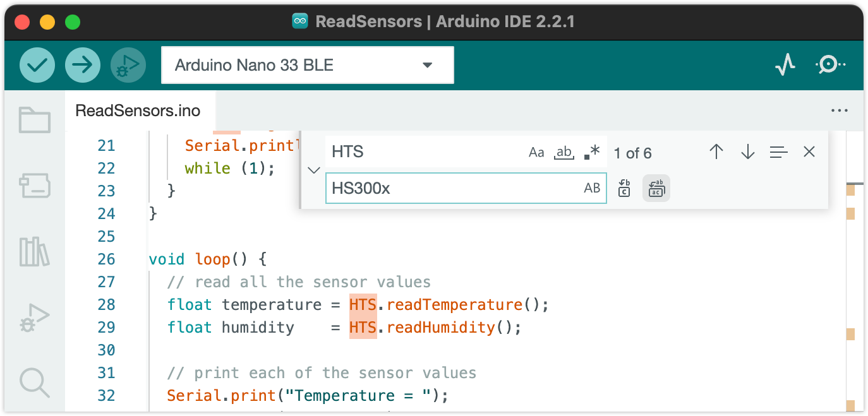Open the Search panel in sidebar
The height and width of the screenshot is (416, 868).
(x=34, y=383)
